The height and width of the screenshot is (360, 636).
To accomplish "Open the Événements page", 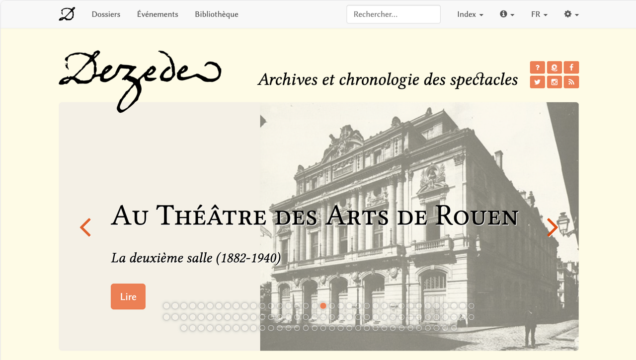I will pyautogui.click(x=157, y=14).
